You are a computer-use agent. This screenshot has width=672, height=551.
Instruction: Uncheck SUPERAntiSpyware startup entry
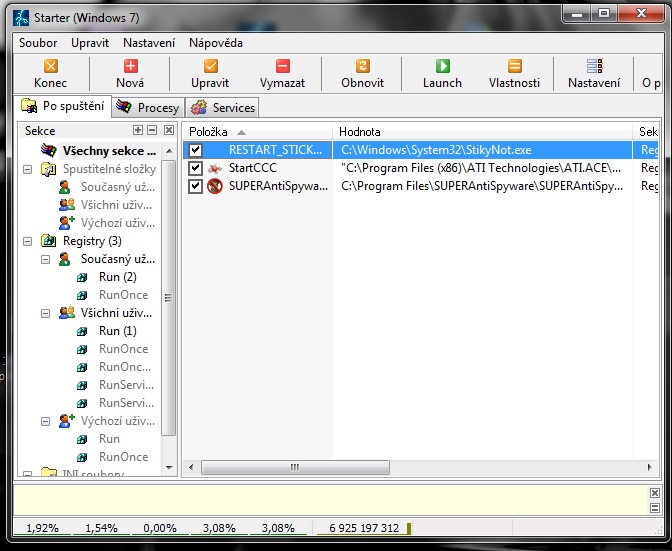tap(195, 186)
